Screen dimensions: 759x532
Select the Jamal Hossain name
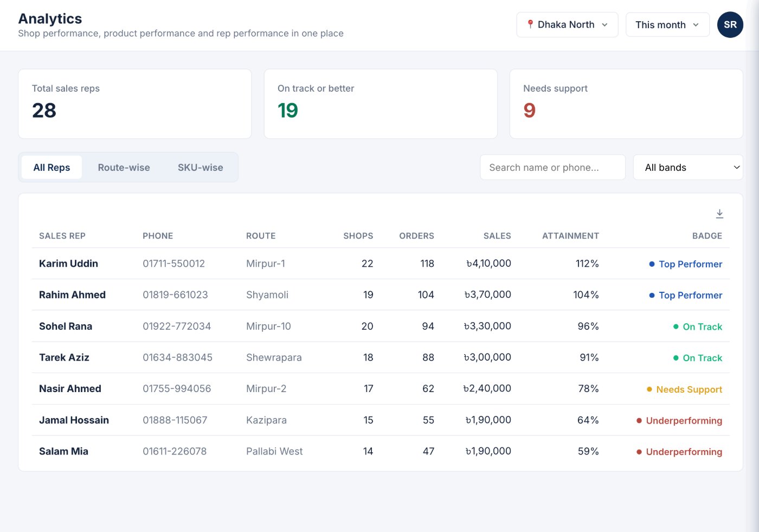74,420
